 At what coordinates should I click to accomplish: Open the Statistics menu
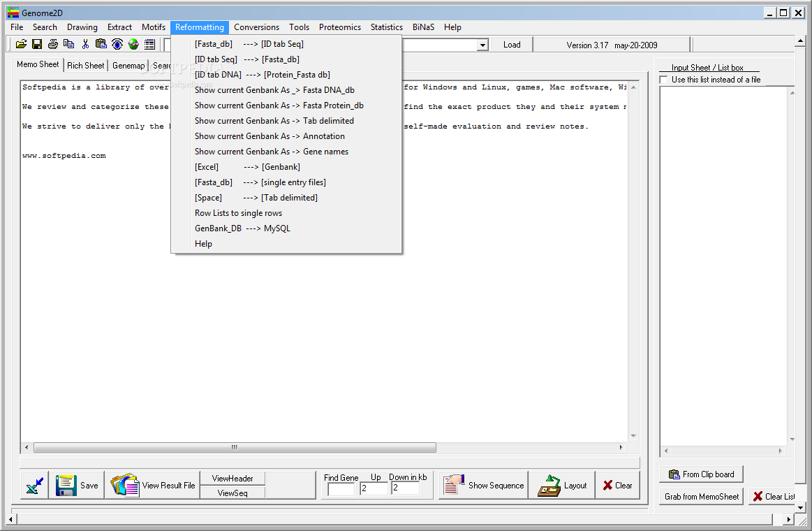tap(386, 27)
